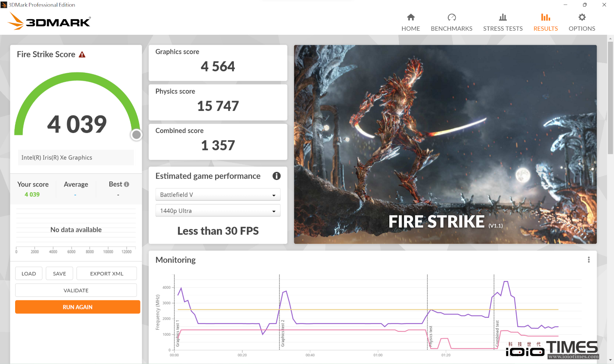The image size is (614, 364).
Task: Minimize the 3DMark window
Action: click(565, 5)
